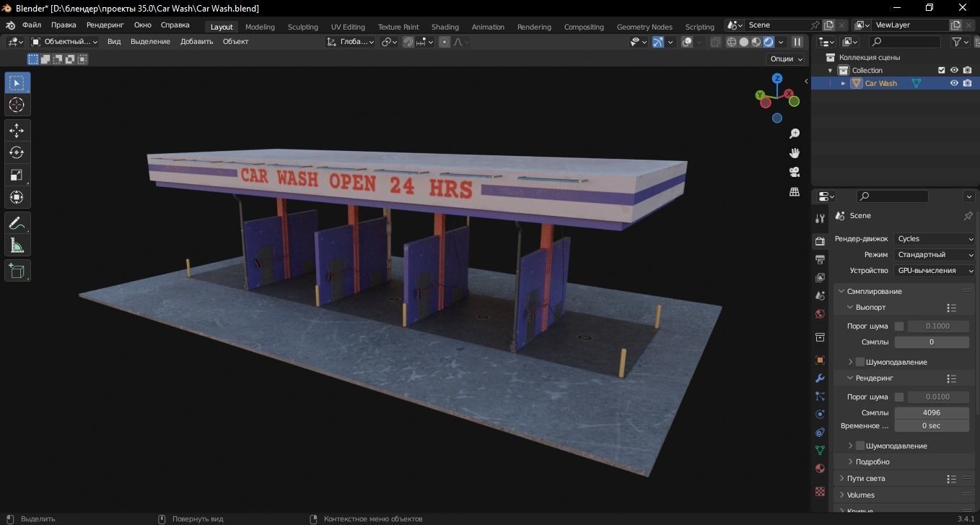Open the Tool properties tab
Image resolution: width=980 pixels, height=525 pixels.
click(x=820, y=218)
